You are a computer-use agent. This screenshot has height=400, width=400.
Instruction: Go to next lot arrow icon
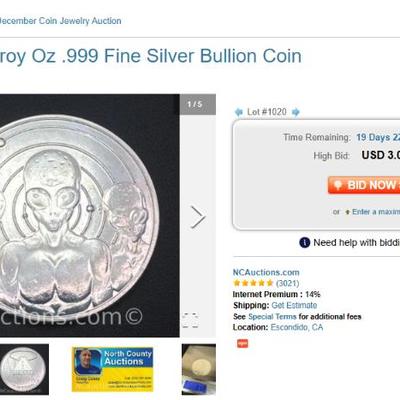(295, 112)
